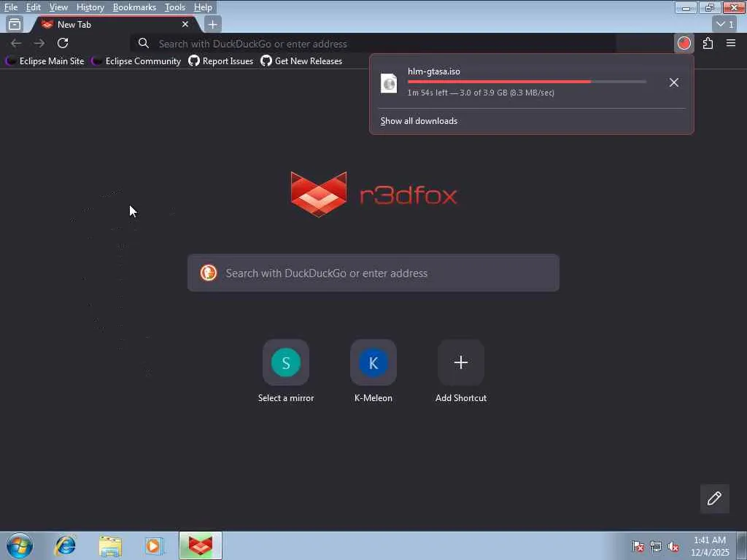
Task: Open the hamburger application menu
Action: click(x=731, y=43)
